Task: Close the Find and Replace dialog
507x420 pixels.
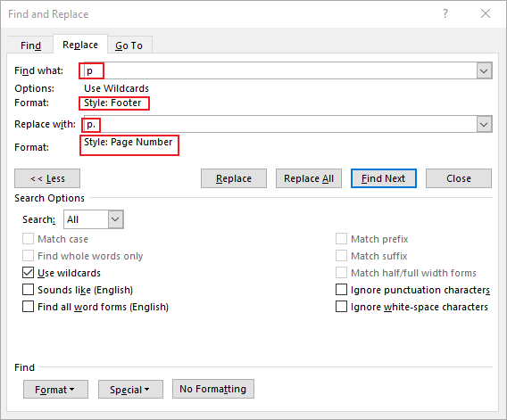Action: (486, 13)
